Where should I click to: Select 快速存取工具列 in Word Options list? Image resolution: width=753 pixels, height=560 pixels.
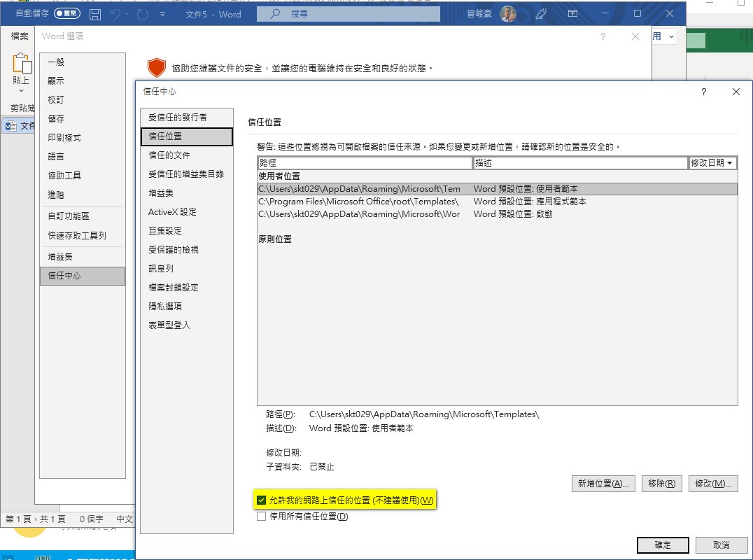point(83,236)
